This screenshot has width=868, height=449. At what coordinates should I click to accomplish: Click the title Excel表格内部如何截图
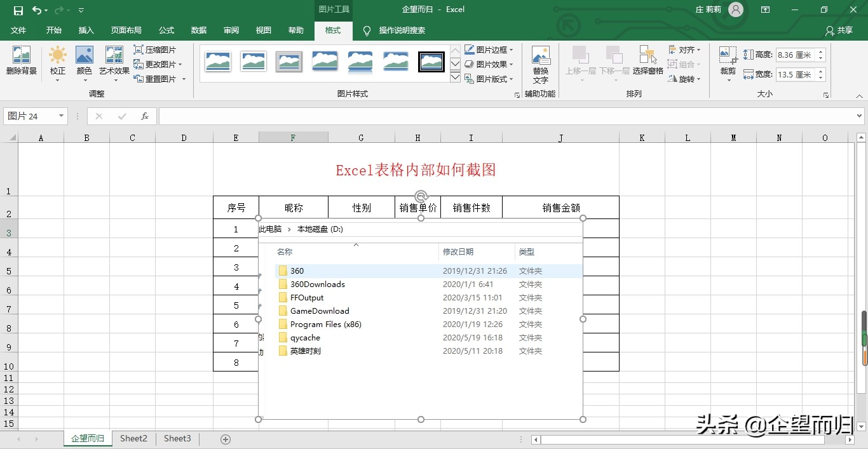click(x=416, y=170)
